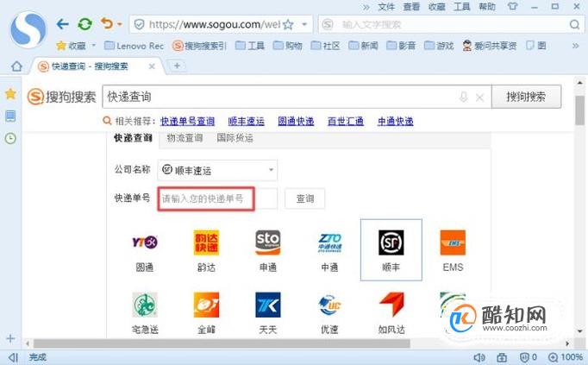Open the 搜狗搜索引 bookmark
This screenshot has width=588, height=365.
pos(199,46)
